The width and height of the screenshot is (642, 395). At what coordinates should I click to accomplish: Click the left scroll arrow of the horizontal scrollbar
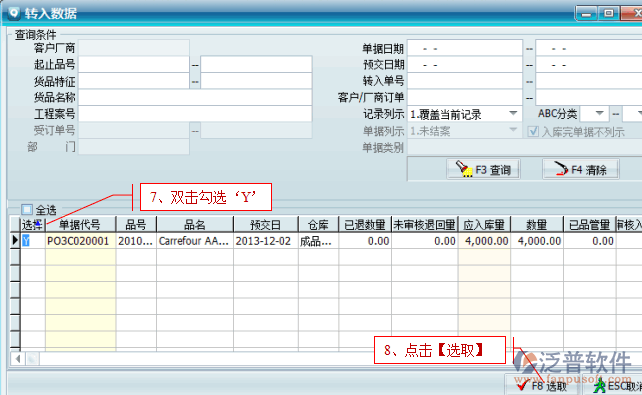point(18,359)
